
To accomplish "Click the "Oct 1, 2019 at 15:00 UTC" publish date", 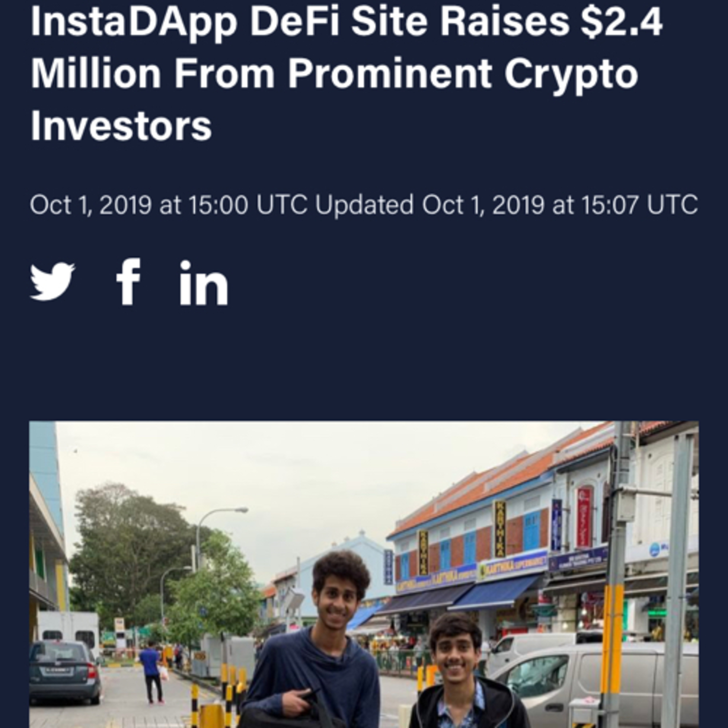I will pyautogui.click(x=169, y=205).
